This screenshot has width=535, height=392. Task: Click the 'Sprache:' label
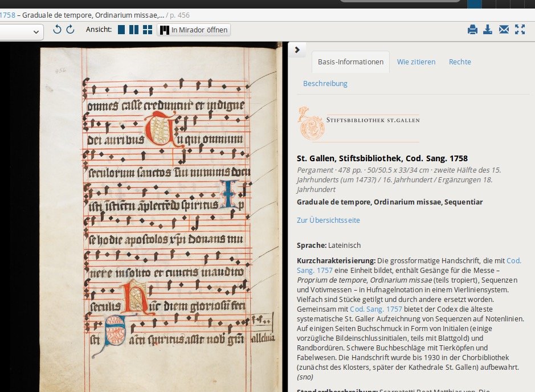[x=312, y=246]
